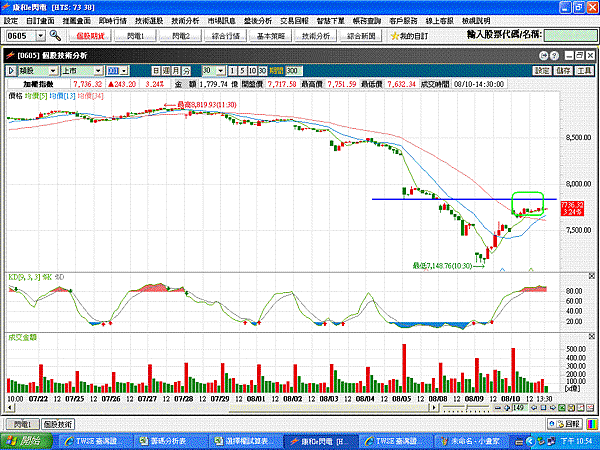Click the horizontal chart scrollbar thumb
Screen dimensions: 600x450
(x=328, y=408)
